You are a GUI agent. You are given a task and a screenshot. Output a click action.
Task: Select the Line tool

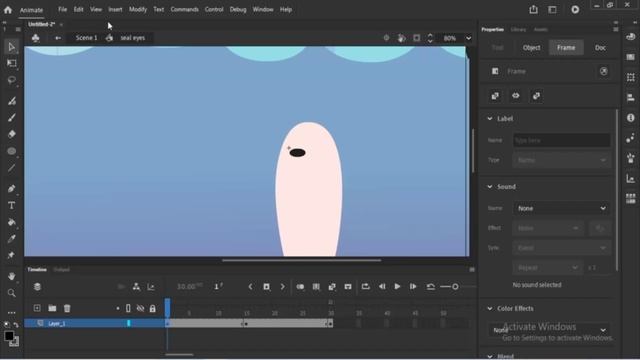click(11, 168)
